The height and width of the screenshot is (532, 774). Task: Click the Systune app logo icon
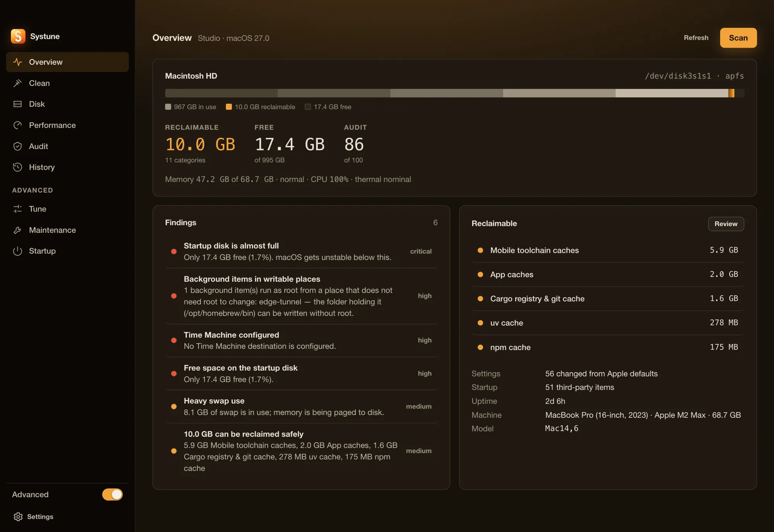(18, 36)
